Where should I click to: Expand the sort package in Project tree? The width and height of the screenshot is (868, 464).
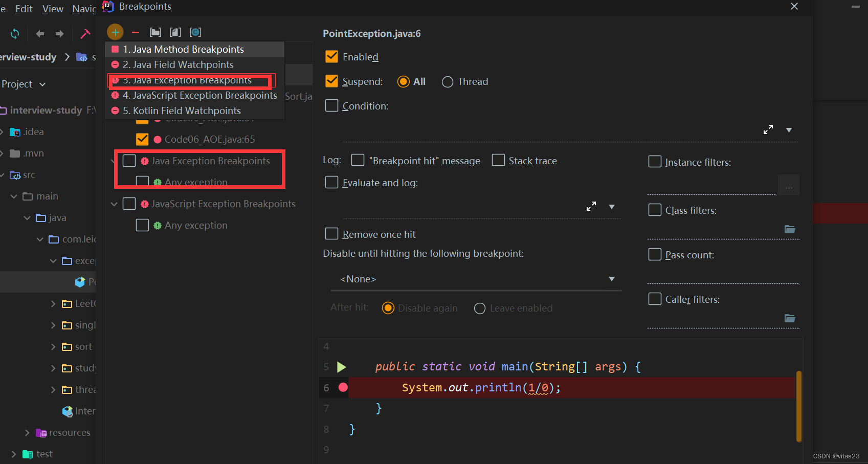pos(53,347)
